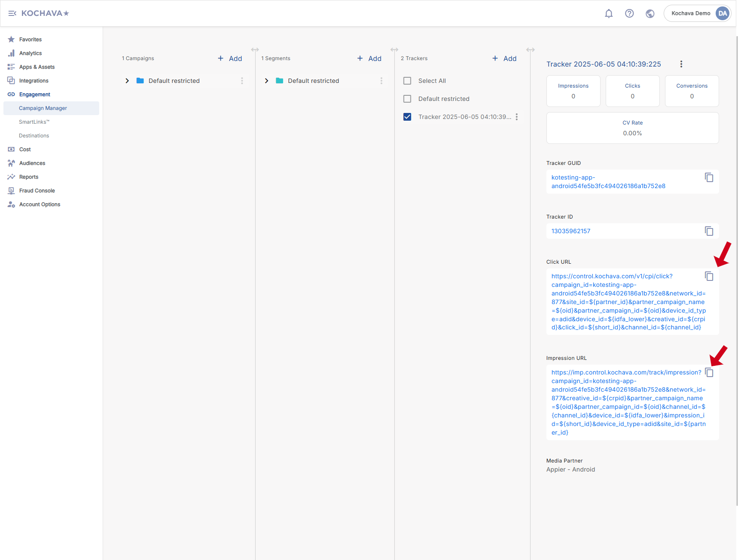The image size is (738, 560).
Task: Uncheck the Tracker 2025-06-05 checkbox
Action: coord(407,117)
